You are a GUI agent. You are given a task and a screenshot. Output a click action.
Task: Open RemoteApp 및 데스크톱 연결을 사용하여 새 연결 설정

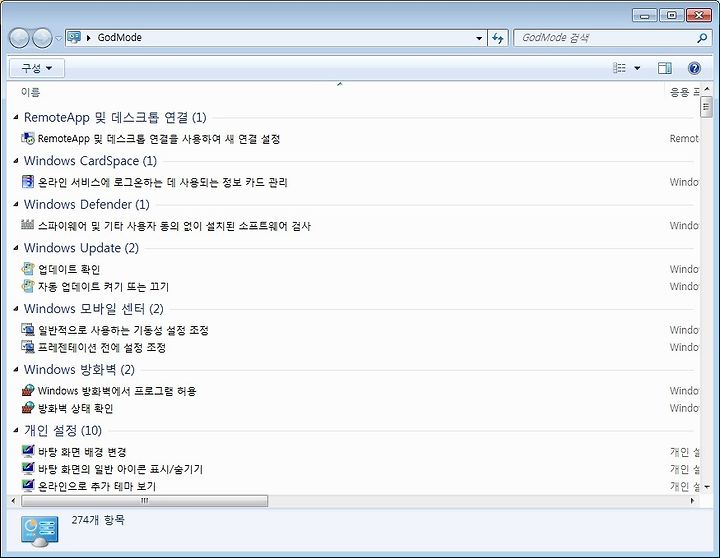coord(159,139)
